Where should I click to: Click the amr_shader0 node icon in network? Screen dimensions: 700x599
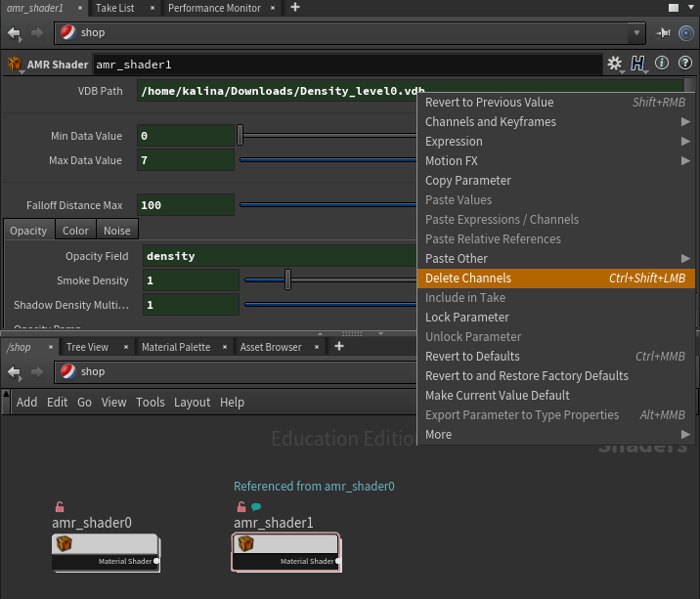coord(65,545)
